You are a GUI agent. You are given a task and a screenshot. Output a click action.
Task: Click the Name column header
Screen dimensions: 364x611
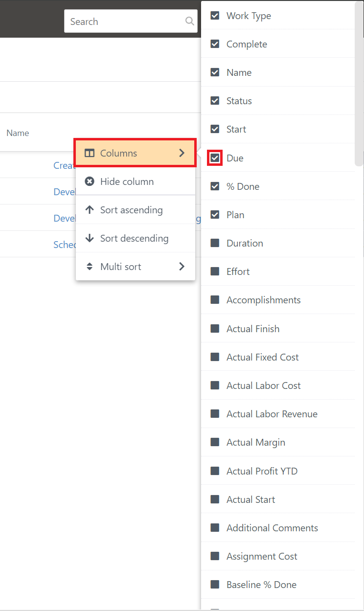(x=18, y=133)
